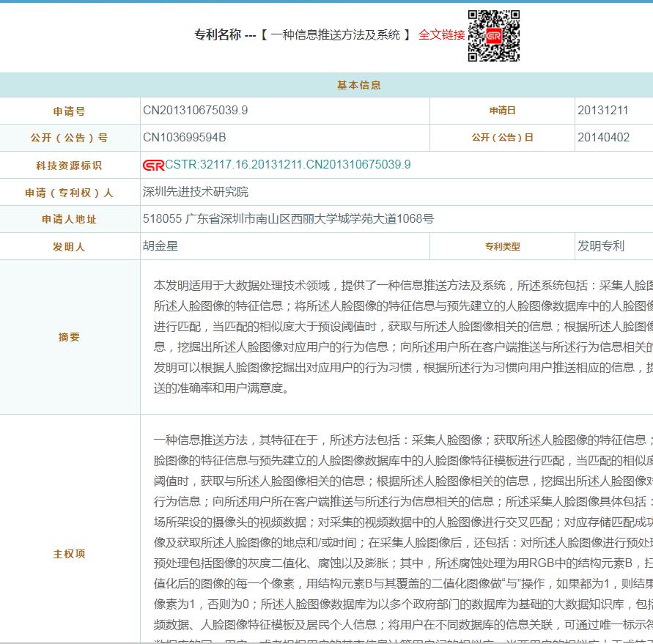Screen dimensions: 653x644
Task: Click the 摘要 row label
Action: tap(70, 337)
